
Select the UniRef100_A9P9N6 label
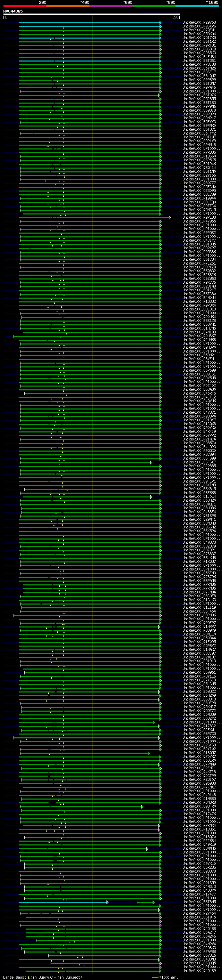pos(199,106)
